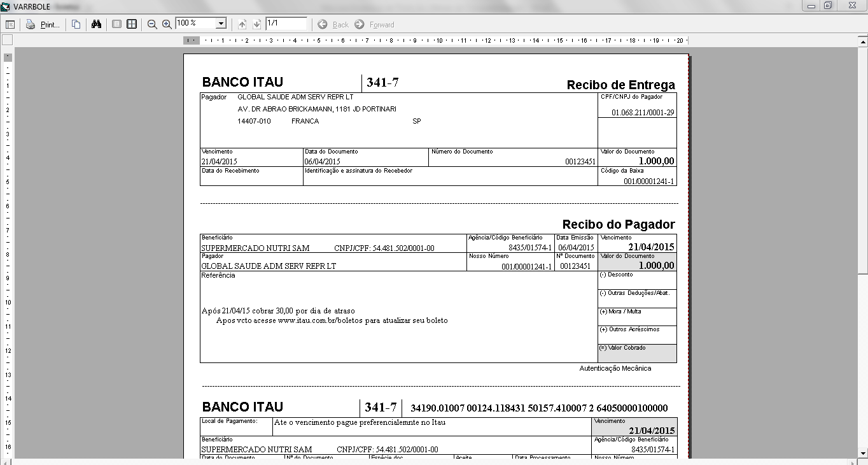Click the 'Número do Documento' label
Viewport: 868px width, 465px height.
tap(462, 152)
